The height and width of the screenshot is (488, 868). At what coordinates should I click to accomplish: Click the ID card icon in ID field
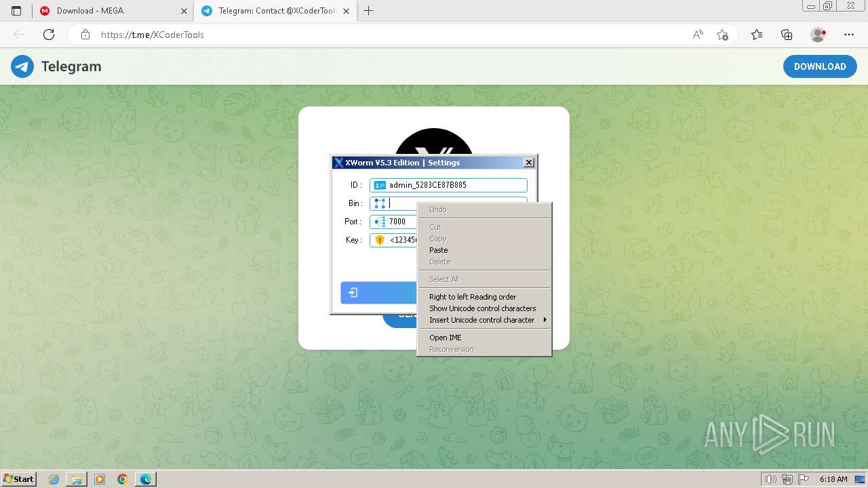[380, 185]
